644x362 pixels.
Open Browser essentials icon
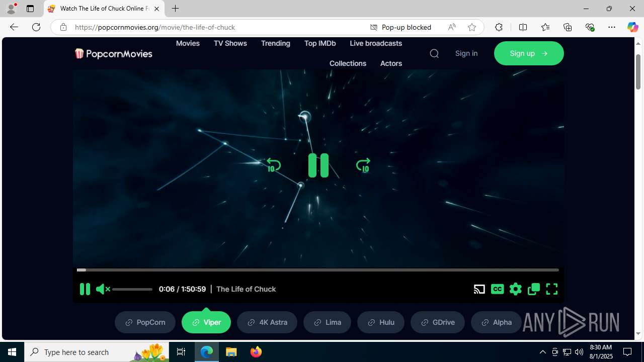590,27
